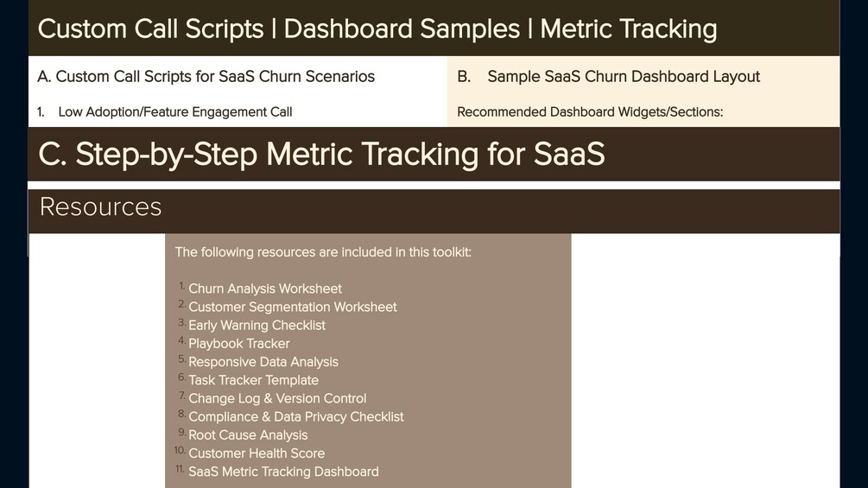Viewport: 868px width, 488px height.
Task: Open the Customer Health Score item
Action: tap(257, 453)
